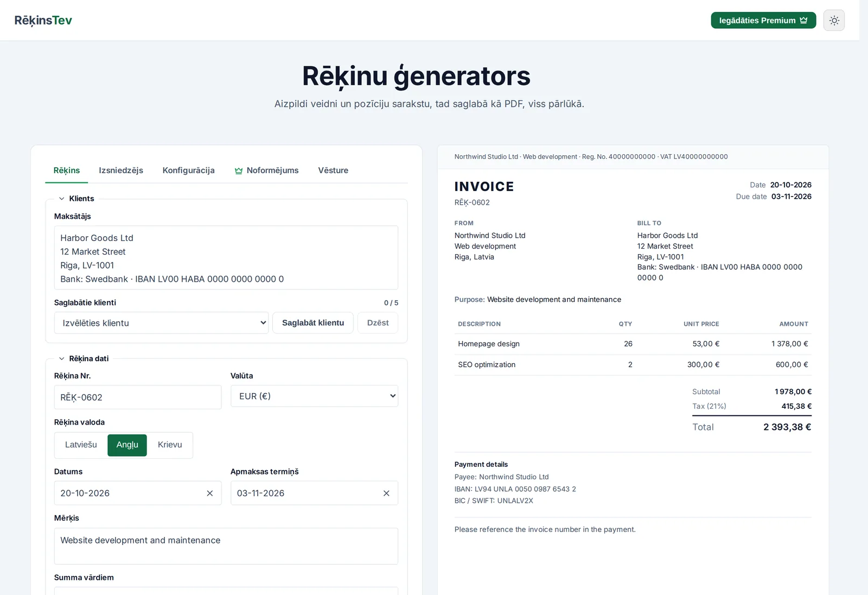Image resolution: width=868 pixels, height=595 pixels.
Task: Open the Izsniedzējs tab
Action: pos(121,170)
